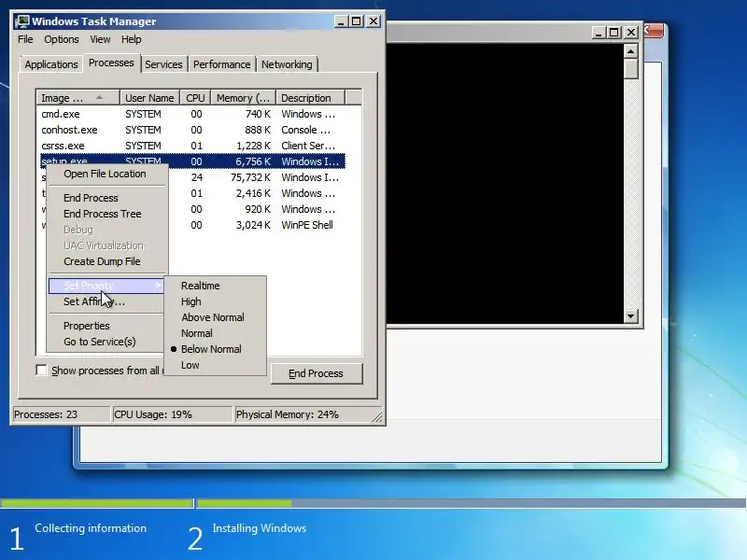
Task: Minimize the Task Manager window
Action: click(x=341, y=21)
